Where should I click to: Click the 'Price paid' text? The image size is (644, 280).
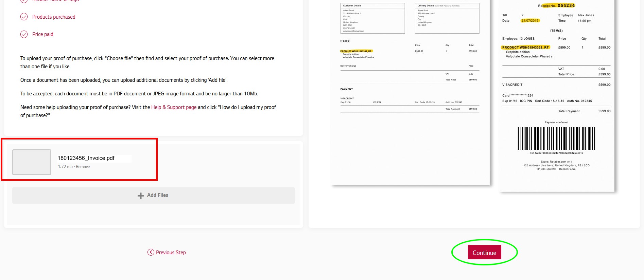43,34
